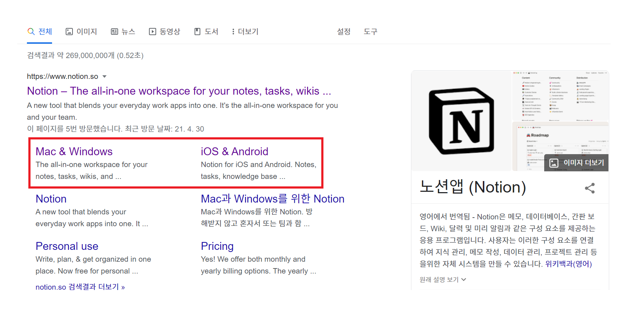Open the Personal use sitelink
The image size is (644, 309).
pos(67,246)
